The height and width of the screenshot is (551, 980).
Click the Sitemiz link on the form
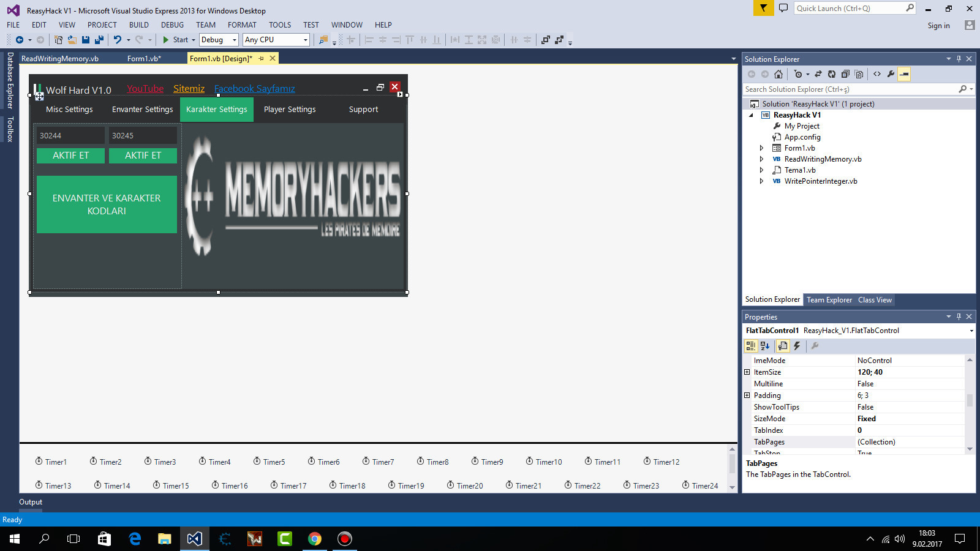[x=189, y=89]
